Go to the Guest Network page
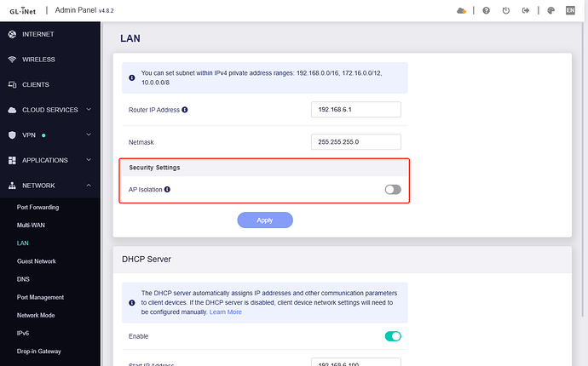Viewport: 588px width, 366px height. [36, 261]
